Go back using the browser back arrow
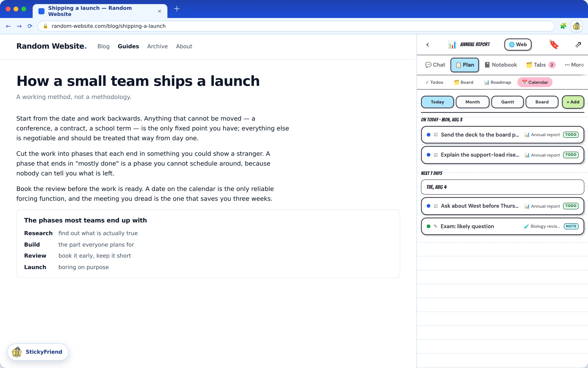This screenshot has width=588, height=368. coord(8,26)
